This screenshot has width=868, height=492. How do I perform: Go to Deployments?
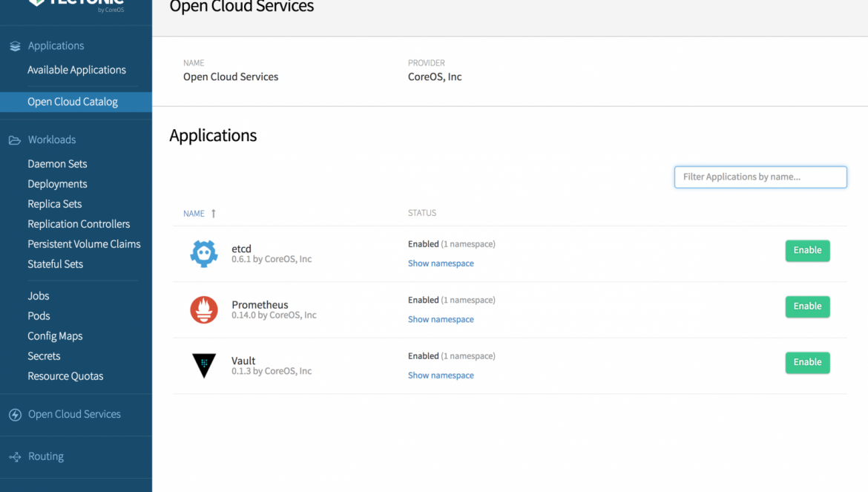coord(58,184)
